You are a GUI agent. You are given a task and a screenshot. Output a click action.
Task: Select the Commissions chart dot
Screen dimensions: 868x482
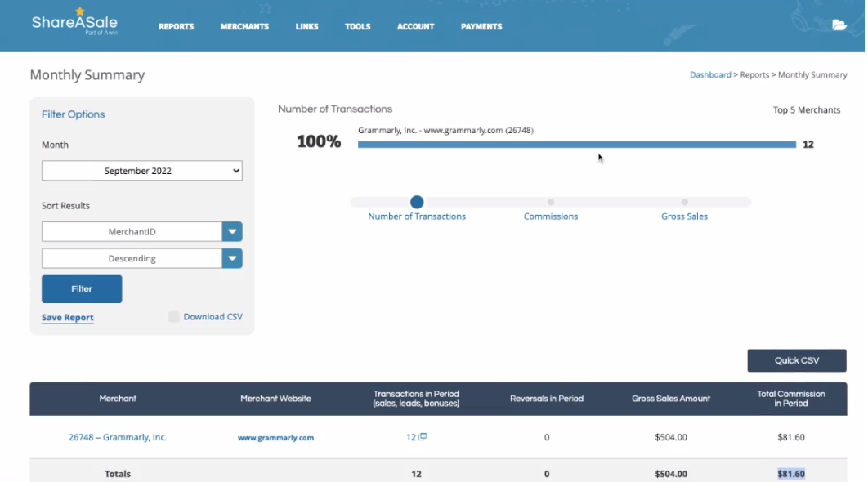(551, 202)
